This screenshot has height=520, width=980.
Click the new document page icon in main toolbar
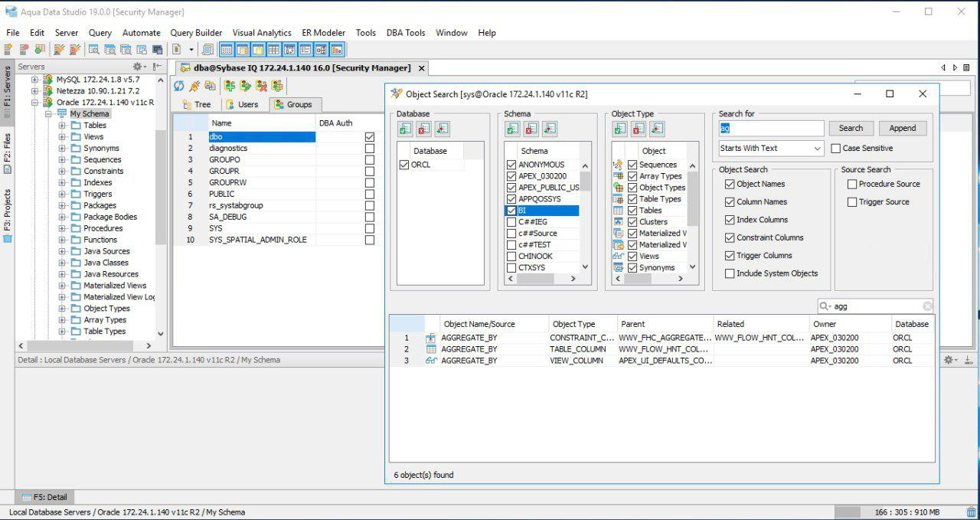point(176,50)
